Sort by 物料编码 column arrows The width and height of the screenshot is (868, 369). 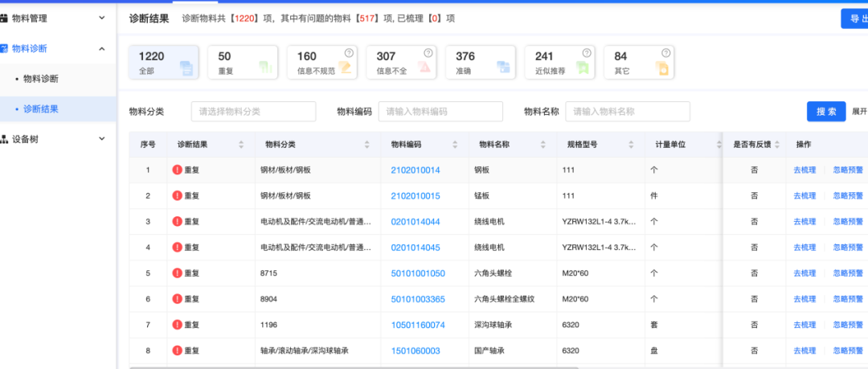click(x=455, y=145)
